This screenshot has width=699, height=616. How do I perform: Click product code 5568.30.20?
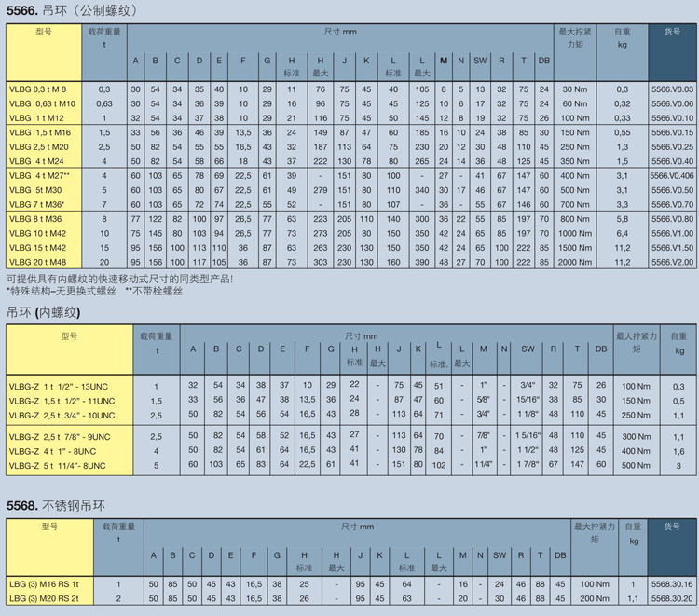click(x=671, y=598)
